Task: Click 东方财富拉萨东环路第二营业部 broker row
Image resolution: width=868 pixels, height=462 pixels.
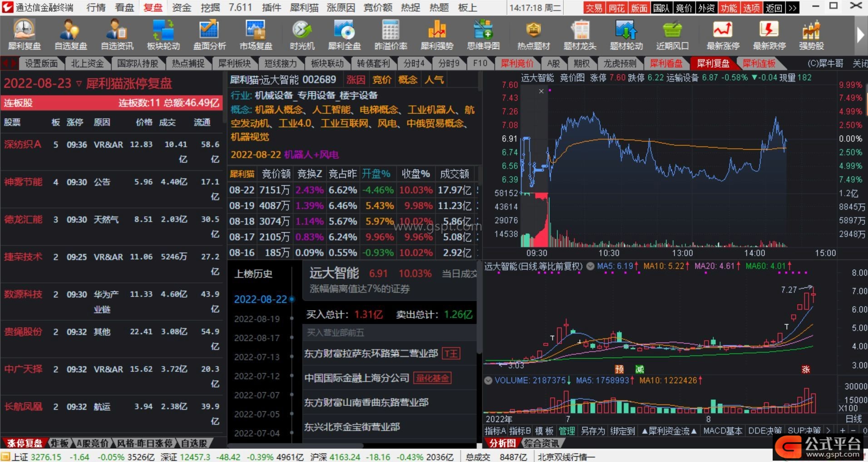Action: (x=389, y=354)
